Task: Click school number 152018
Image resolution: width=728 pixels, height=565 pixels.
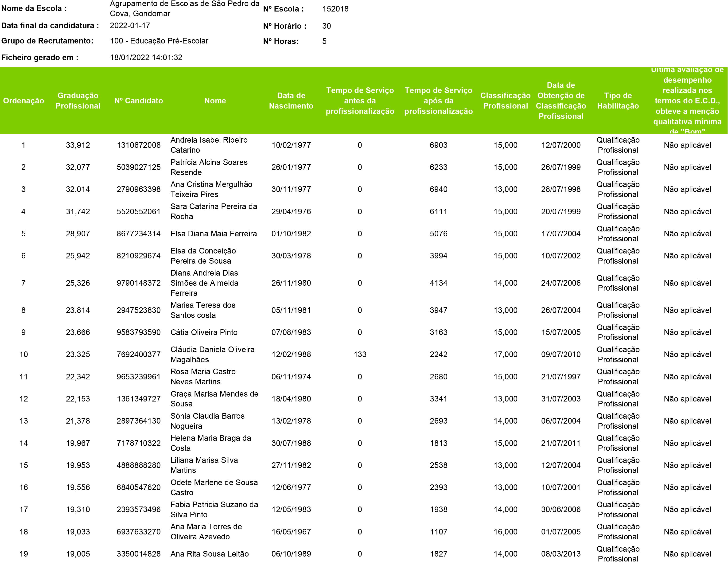Action: pyautogui.click(x=335, y=9)
